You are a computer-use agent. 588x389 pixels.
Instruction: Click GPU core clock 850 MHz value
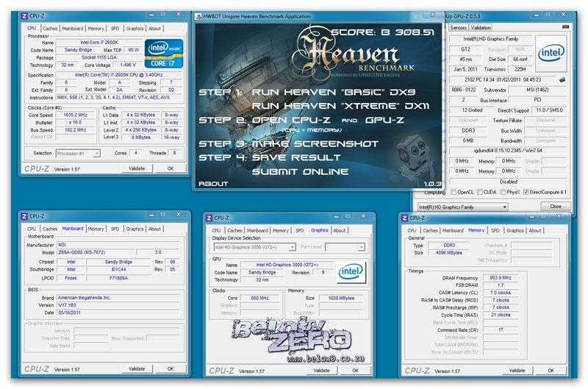pos(260,299)
